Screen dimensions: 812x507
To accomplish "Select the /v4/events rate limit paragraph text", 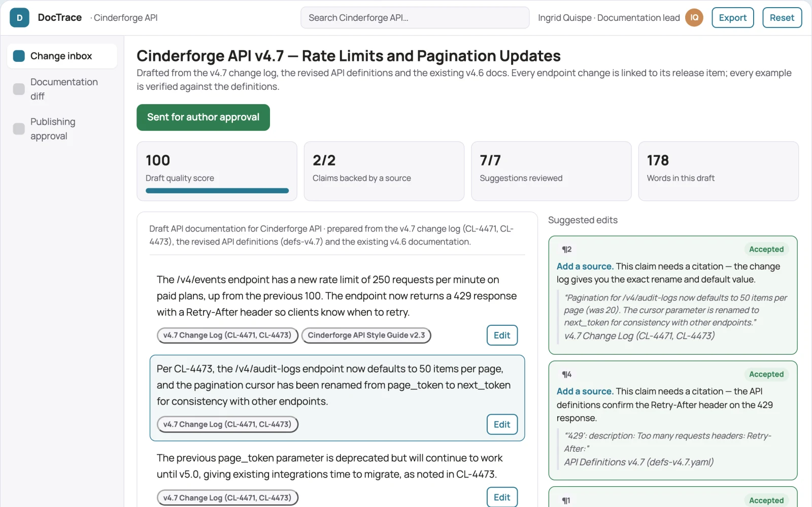I will (336, 296).
